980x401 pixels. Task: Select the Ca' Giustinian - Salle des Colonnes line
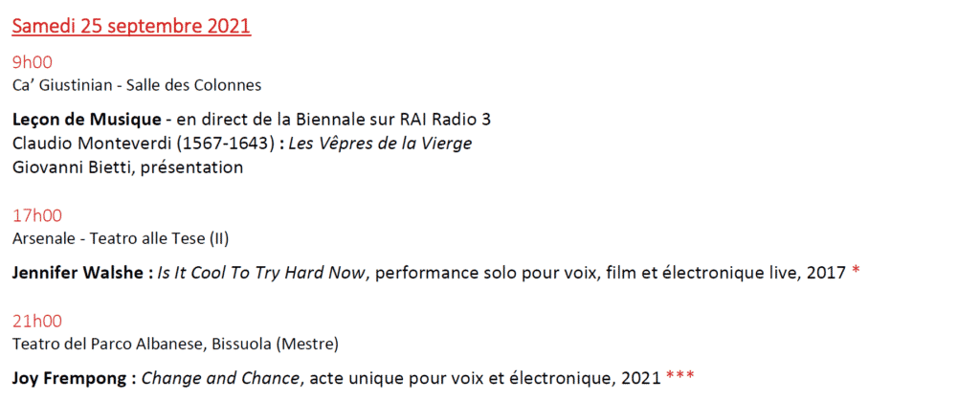137,85
